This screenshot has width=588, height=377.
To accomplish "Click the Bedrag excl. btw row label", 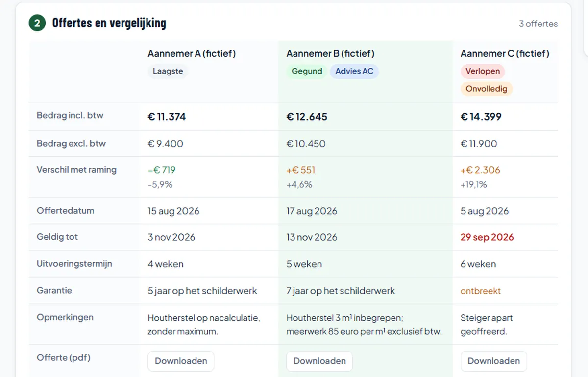I will (x=71, y=144).
